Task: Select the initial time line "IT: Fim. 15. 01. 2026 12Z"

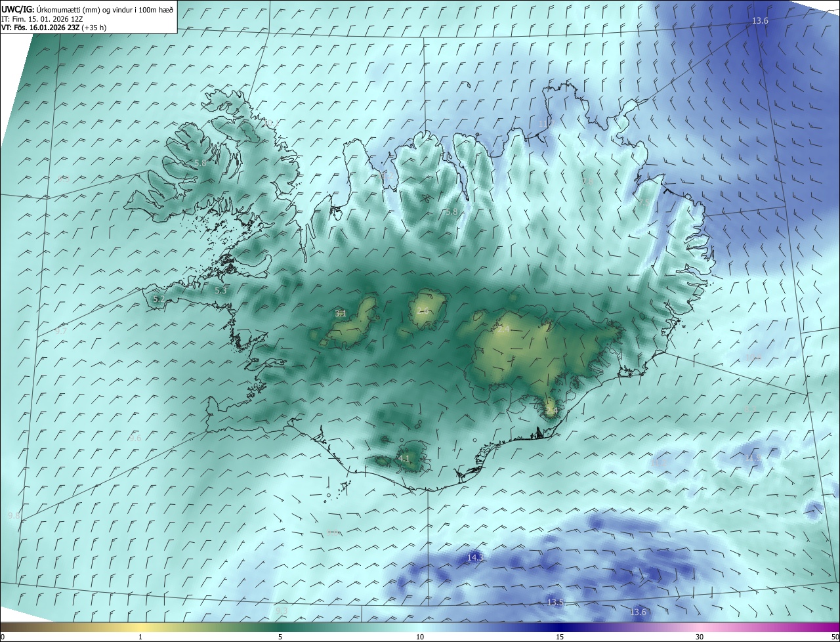Action: point(41,18)
